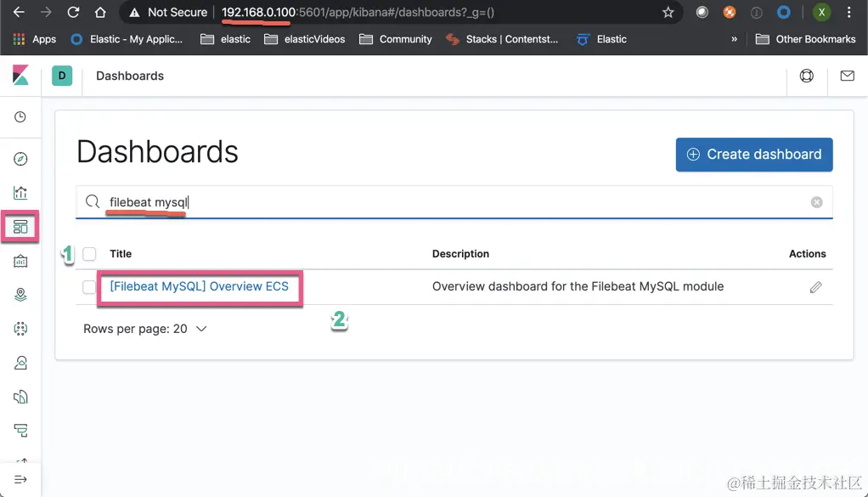Click the Dashboards breadcrumb

[x=130, y=76]
